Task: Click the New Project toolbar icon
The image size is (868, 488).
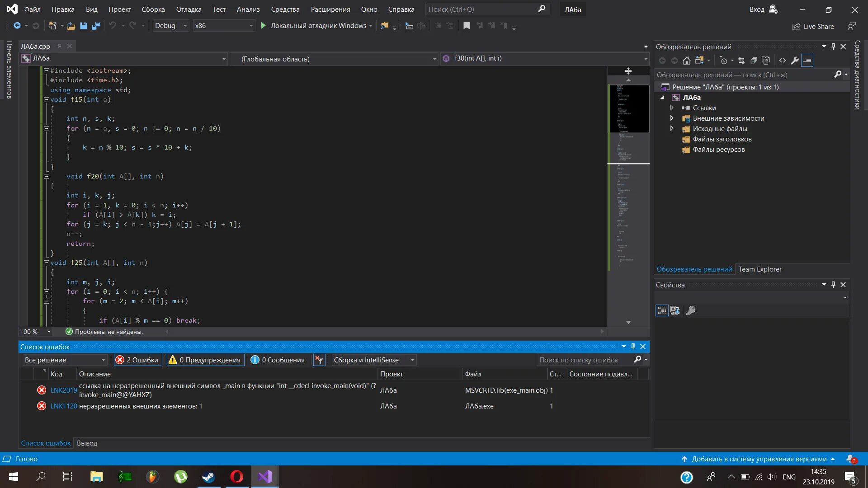Action: click(x=52, y=26)
